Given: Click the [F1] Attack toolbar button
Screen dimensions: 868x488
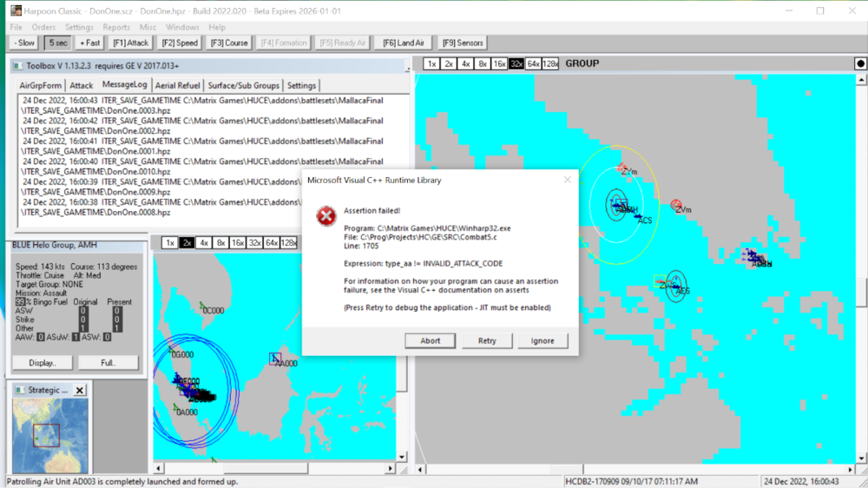Looking at the screenshot, I should [131, 43].
